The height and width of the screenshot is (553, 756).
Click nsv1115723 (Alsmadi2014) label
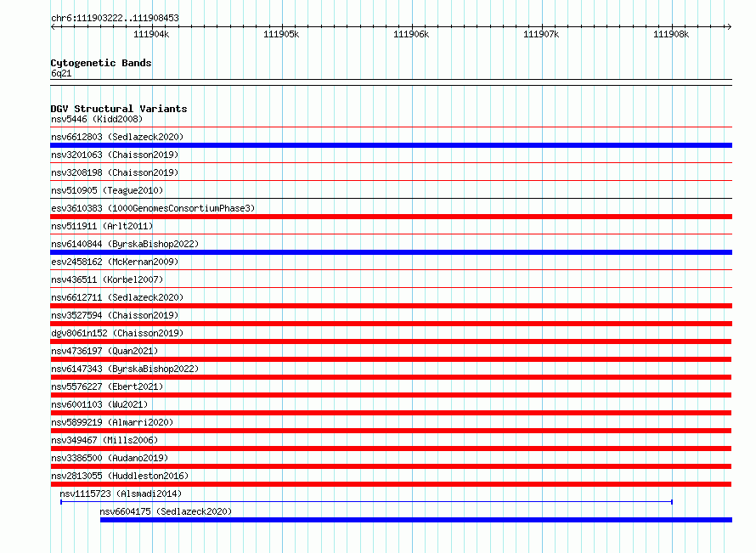(121, 494)
